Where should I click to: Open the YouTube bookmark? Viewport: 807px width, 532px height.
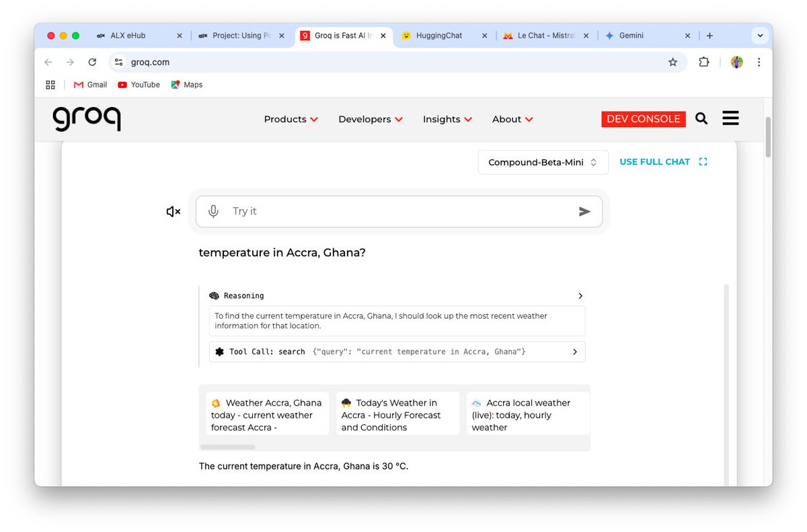(139, 85)
